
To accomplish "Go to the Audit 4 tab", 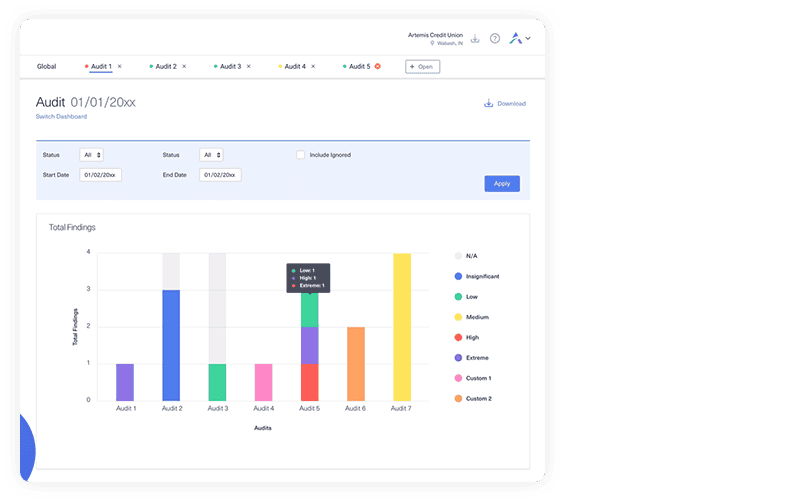I will (295, 66).
